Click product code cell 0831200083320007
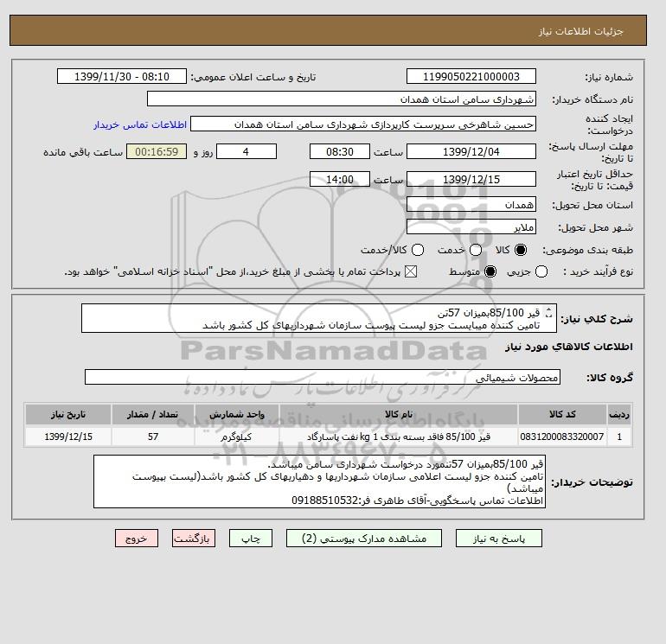 (562, 437)
